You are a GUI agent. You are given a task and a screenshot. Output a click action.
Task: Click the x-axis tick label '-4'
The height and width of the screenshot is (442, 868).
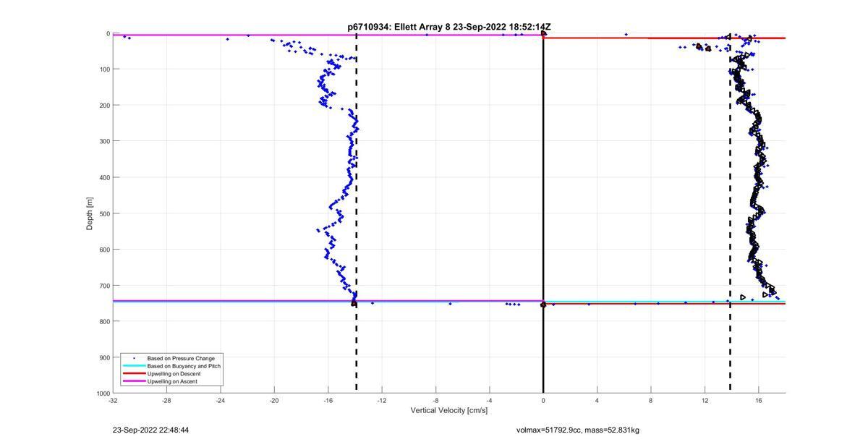(x=489, y=400)
